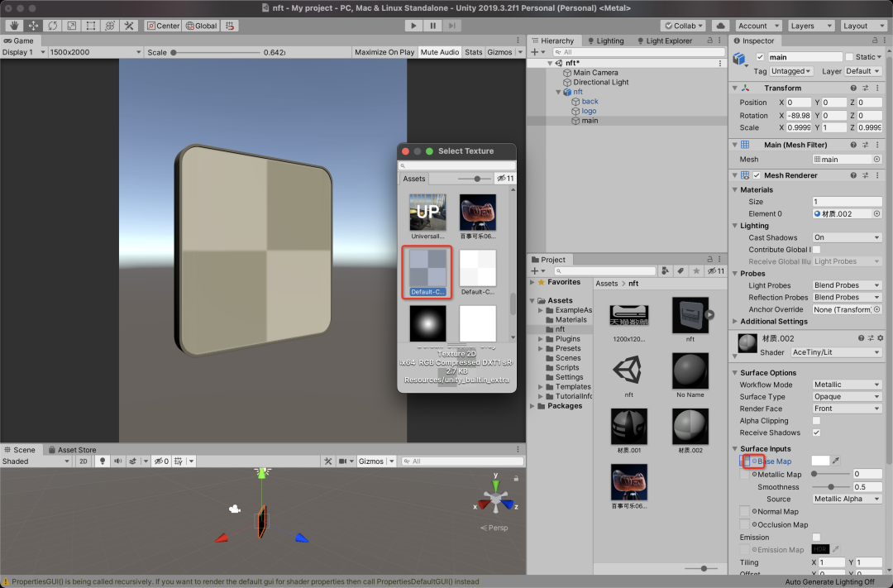Open Cast Shadows dropdown
Viewport: 893px width, 588px height.
pyautogui.click(x=847, y=237)
